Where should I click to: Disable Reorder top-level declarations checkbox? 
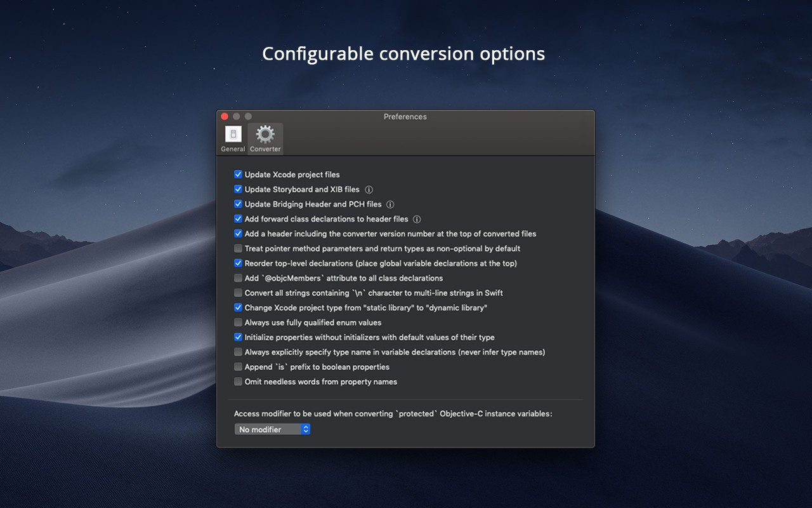point(238,264)
